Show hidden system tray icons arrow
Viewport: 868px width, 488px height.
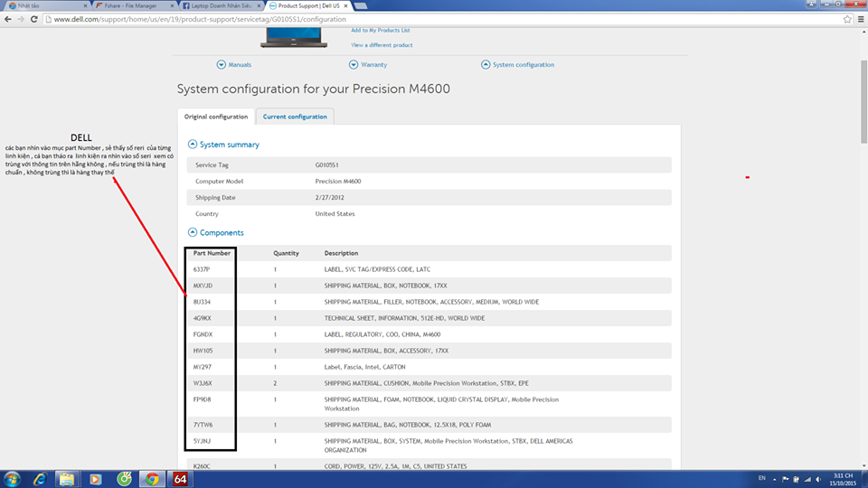click(x=775, y=480)
